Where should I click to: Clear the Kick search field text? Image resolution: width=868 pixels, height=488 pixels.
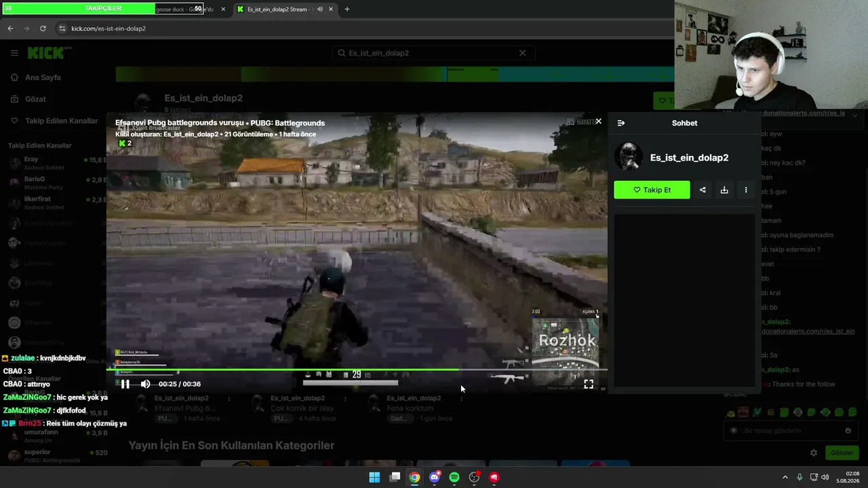[522, 53]
